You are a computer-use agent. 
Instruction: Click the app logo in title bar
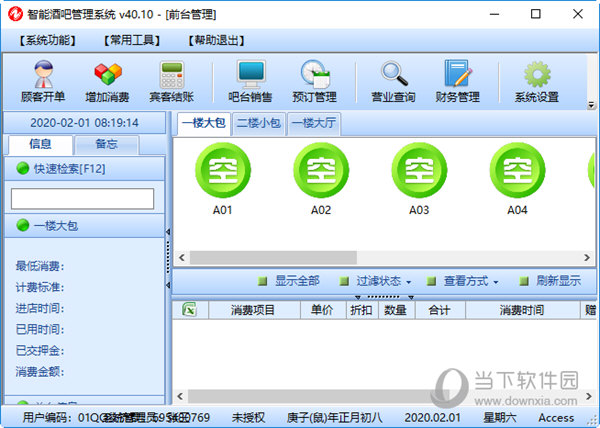15,14
